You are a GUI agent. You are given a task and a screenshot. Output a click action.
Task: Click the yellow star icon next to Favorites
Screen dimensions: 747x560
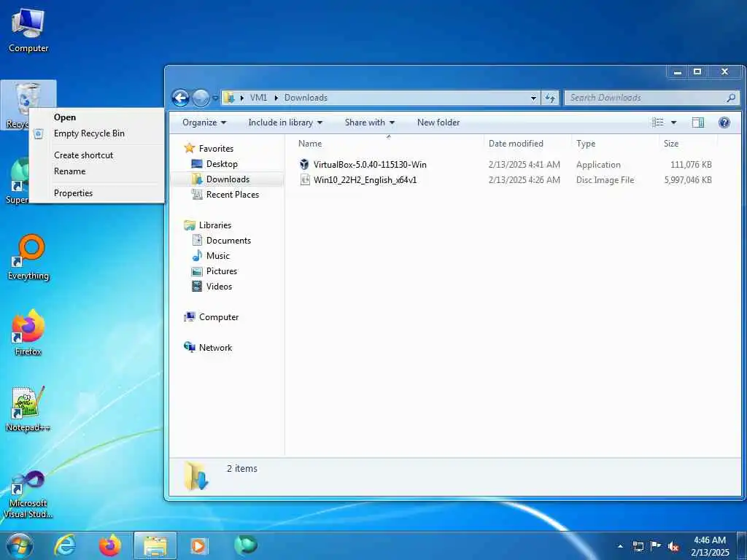189,148
